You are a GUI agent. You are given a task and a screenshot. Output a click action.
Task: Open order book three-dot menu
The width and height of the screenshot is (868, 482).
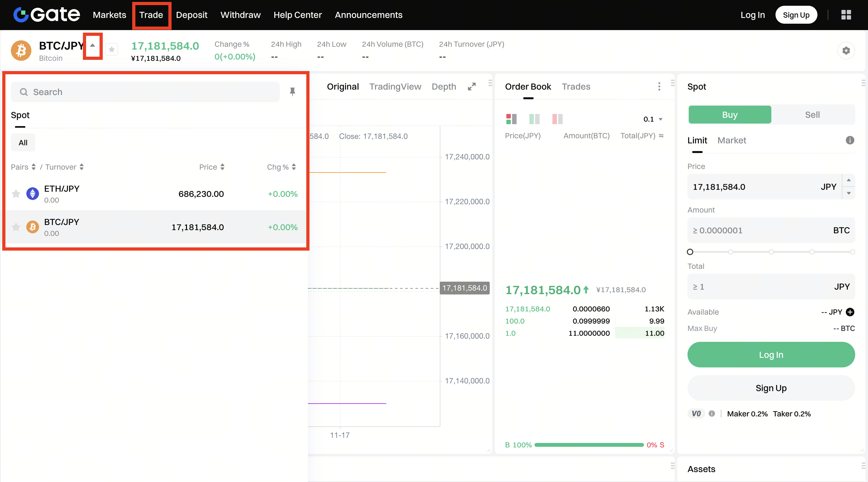click(x=659, y=87)
